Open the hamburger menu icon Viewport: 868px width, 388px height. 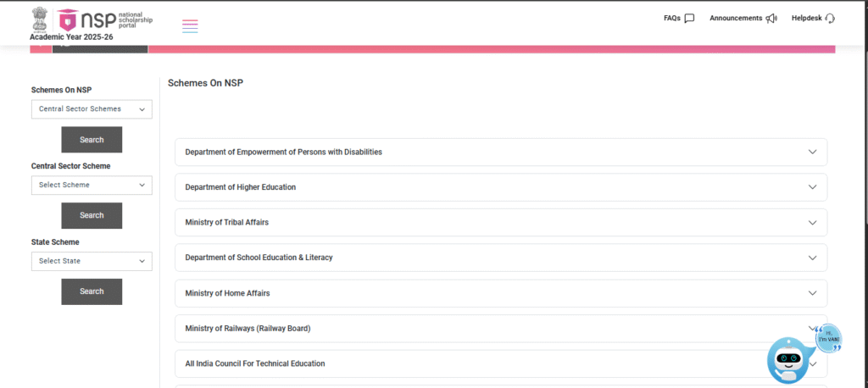coord(190,25)
